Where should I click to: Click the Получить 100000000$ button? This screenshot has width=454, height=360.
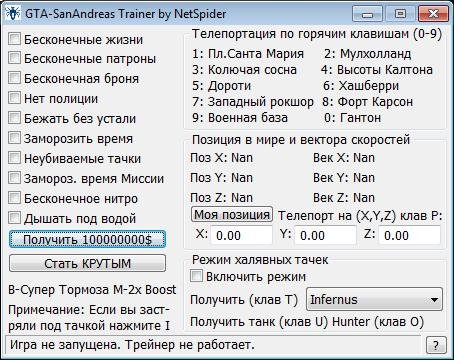(x=87, y=239)
